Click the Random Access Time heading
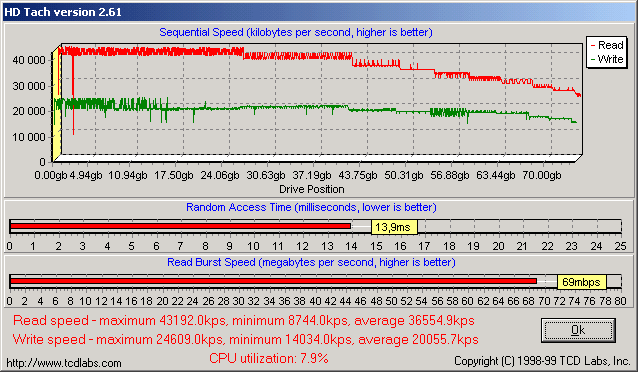Screen dimensions: 638x372 point(311,207)
